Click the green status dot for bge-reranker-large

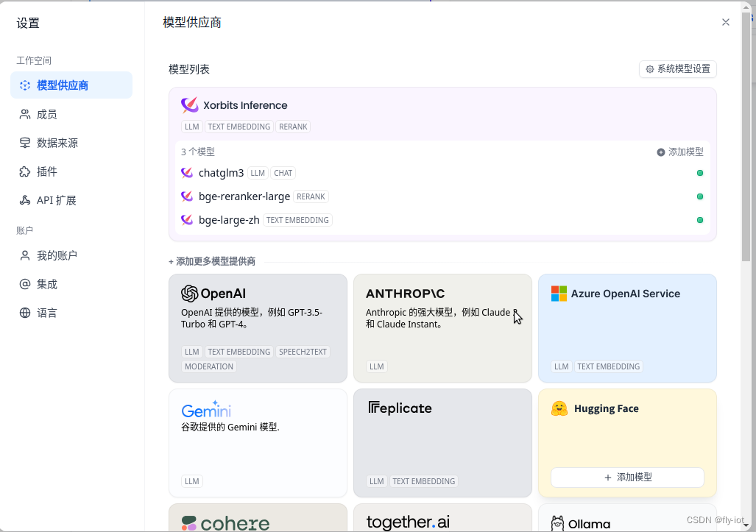point(700,196)
